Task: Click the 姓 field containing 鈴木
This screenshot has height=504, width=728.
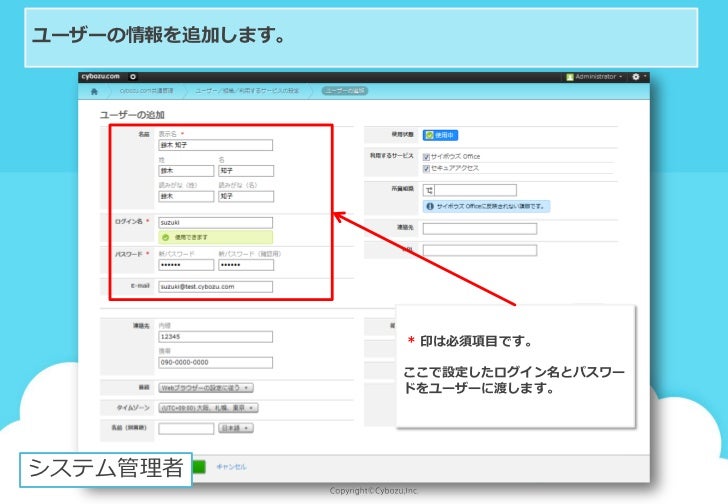Action: pyautogui.click(x=186, y=171)
